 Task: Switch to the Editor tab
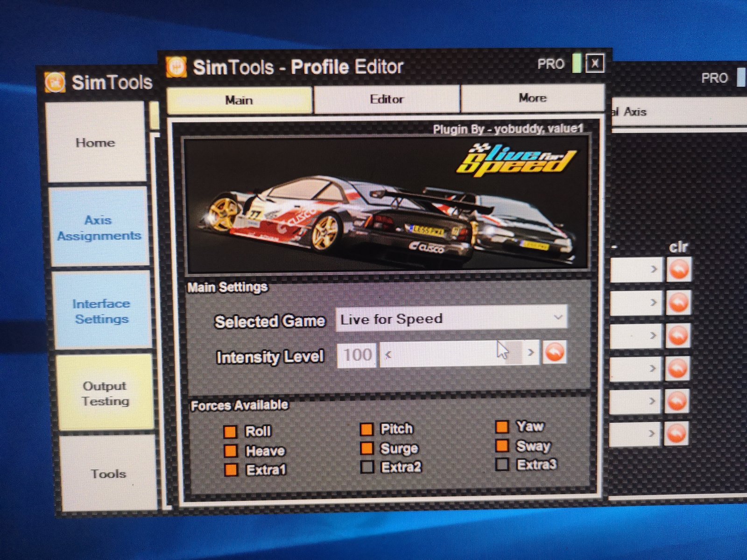tap(387, 99)
